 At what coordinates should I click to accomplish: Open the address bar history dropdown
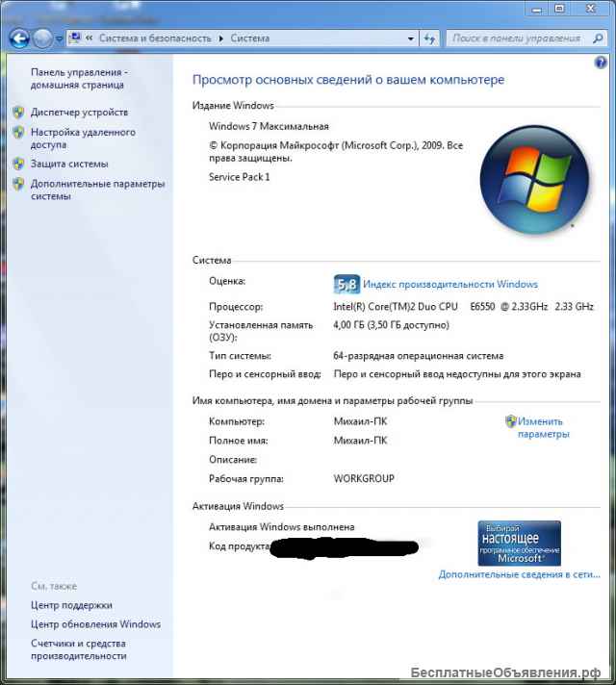click(x=411, y=38)
